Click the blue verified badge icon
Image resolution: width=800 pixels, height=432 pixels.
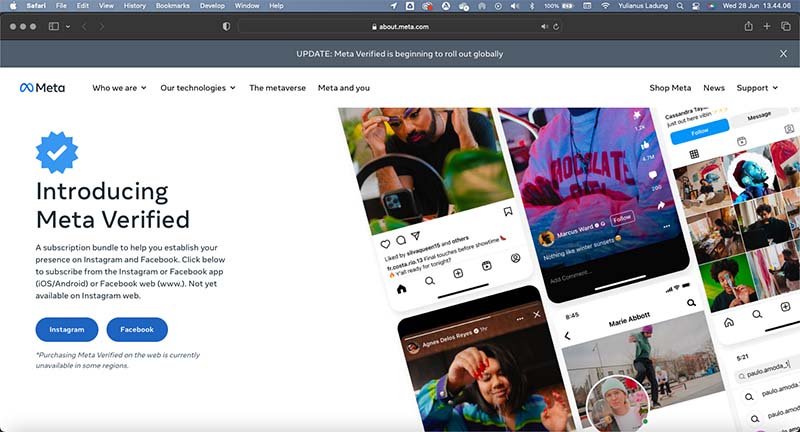tap(56, 152)
